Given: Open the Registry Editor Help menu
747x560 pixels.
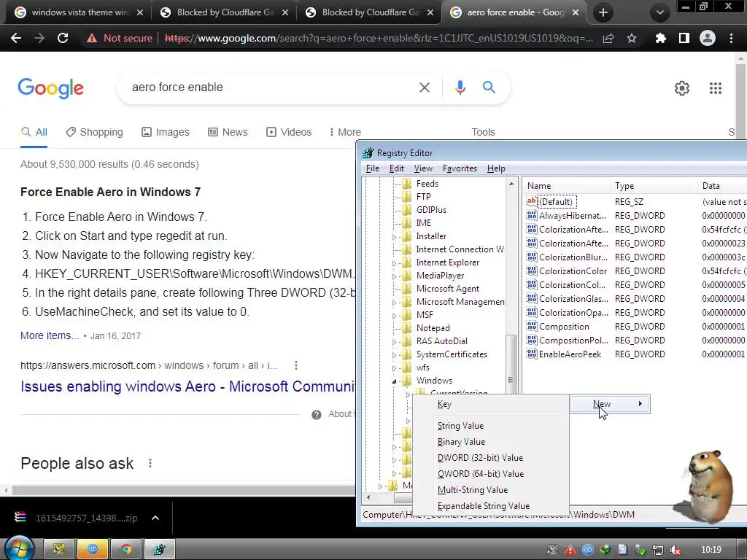Looking at the screenshot, I should click(496, 168).
